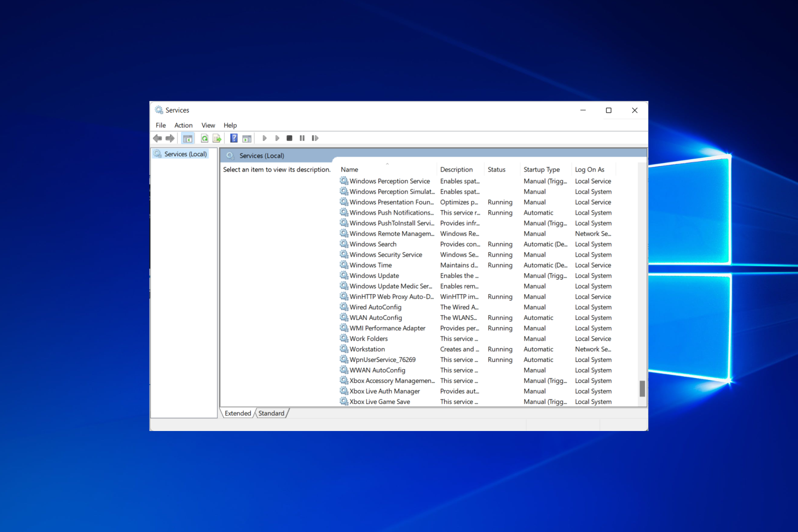Click the gear icon beside Windows Update
The image size is (798, 532).
(344, 276)
